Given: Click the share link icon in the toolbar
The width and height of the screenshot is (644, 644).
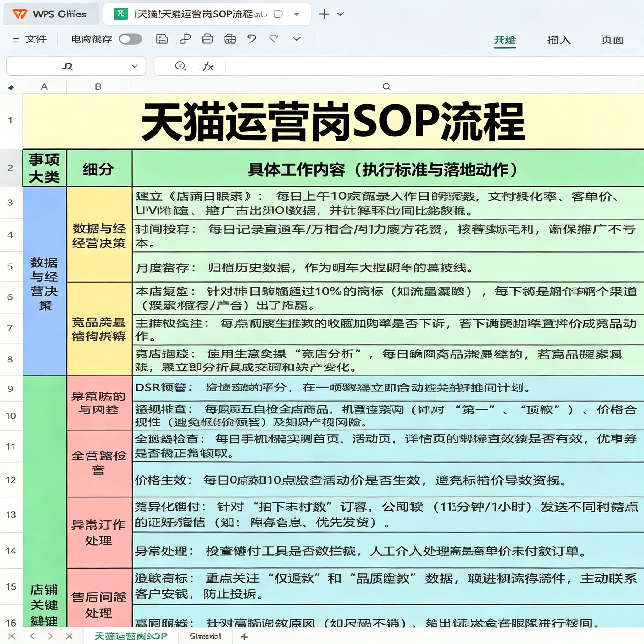Looking at the screenshot, I should click(185, 39).
